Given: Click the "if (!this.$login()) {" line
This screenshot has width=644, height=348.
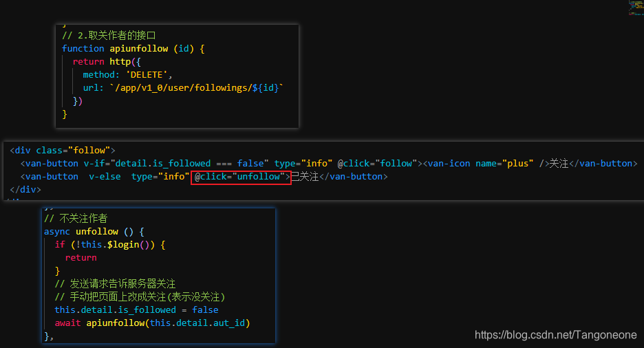Looking at the screenshot, I should (110, 245).
